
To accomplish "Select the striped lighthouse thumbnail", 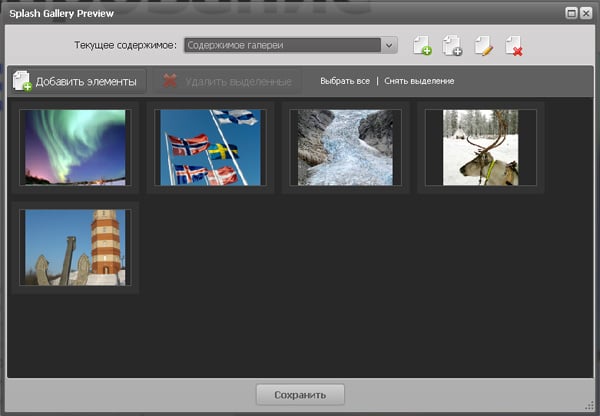I will 76,247.
